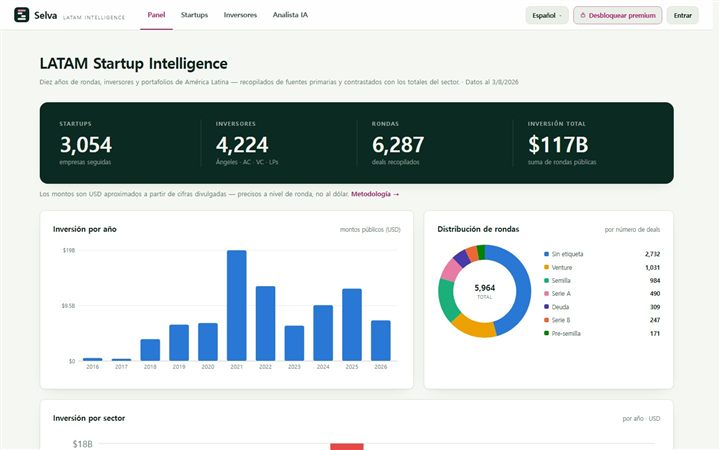This screenshot has width=720, height=450.
Task: Click the Serie B legend swatch
Action: tap(546, 320)
